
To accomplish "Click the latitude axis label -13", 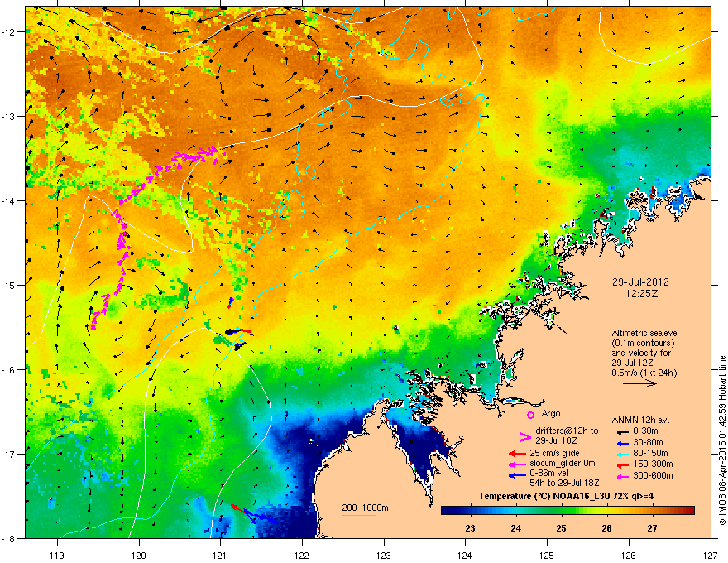I will [8, 117].
